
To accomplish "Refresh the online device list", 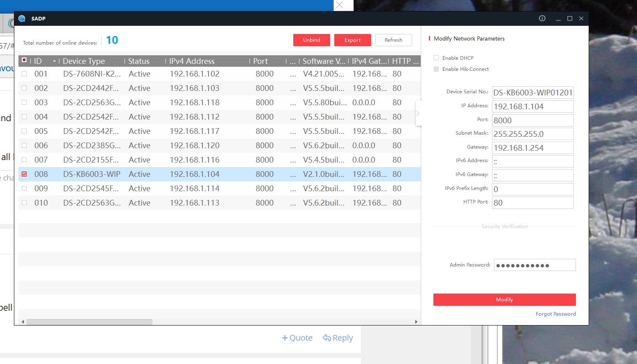I will coord(393,40).
